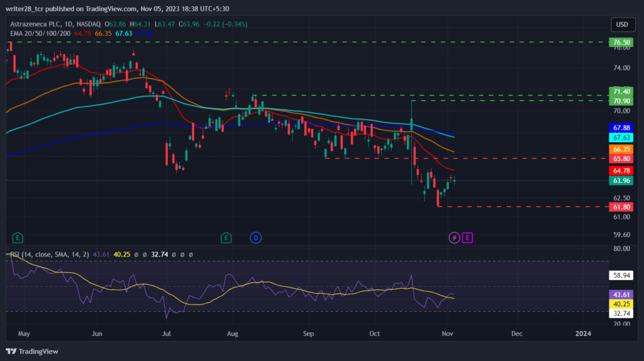
Task: Select the 76.50 green price label
Action: coord(621,42)
